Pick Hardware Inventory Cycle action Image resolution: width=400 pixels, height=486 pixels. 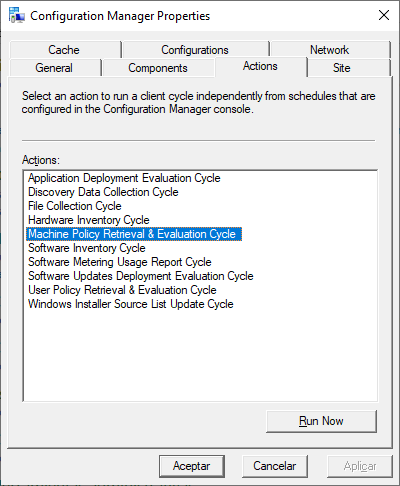(89, 220)
